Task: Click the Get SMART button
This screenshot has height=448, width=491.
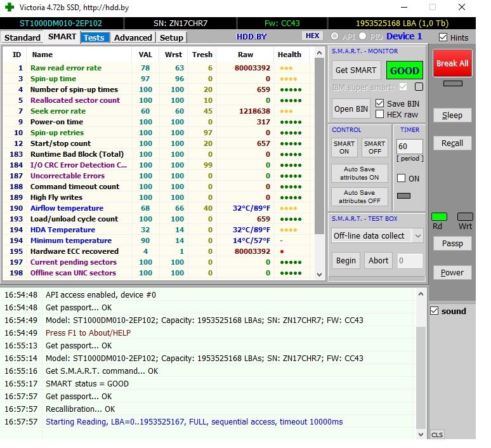Action: tap(355, 70)
